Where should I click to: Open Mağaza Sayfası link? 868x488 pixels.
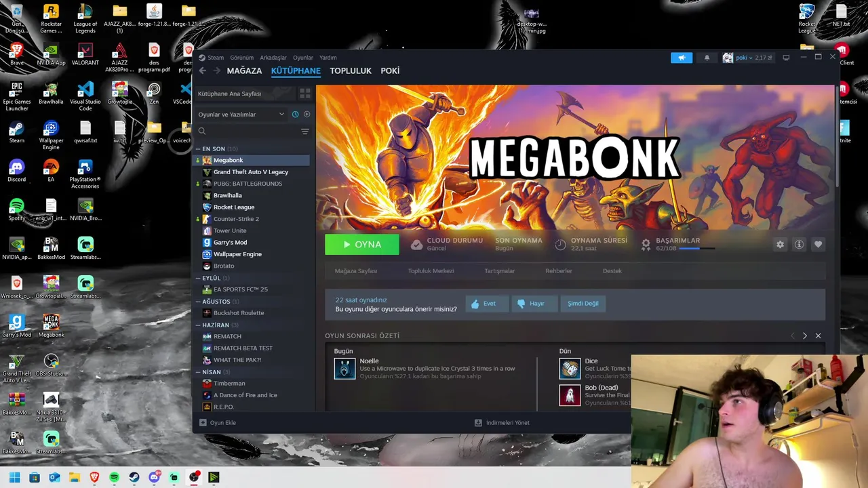pos(356,270)
